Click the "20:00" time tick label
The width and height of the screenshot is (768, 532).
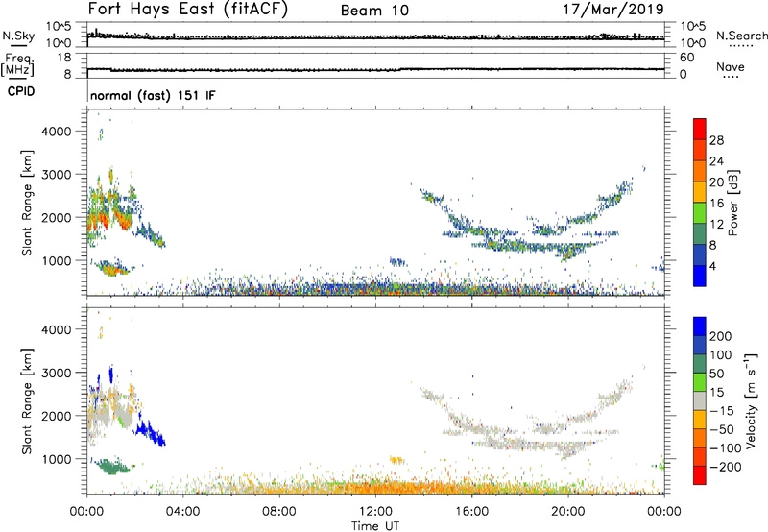pos(567,512)
